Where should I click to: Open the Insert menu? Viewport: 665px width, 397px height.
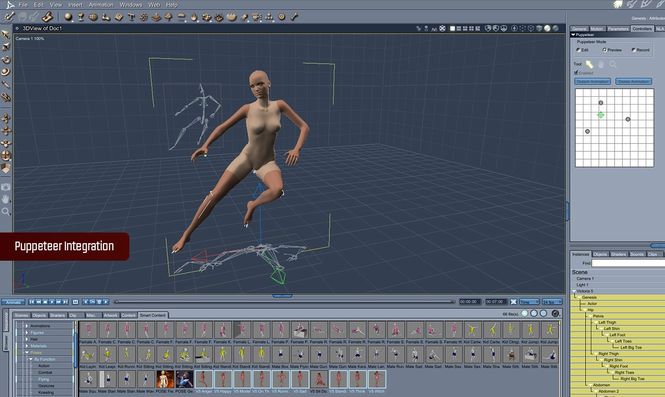[x=75, y=5]
